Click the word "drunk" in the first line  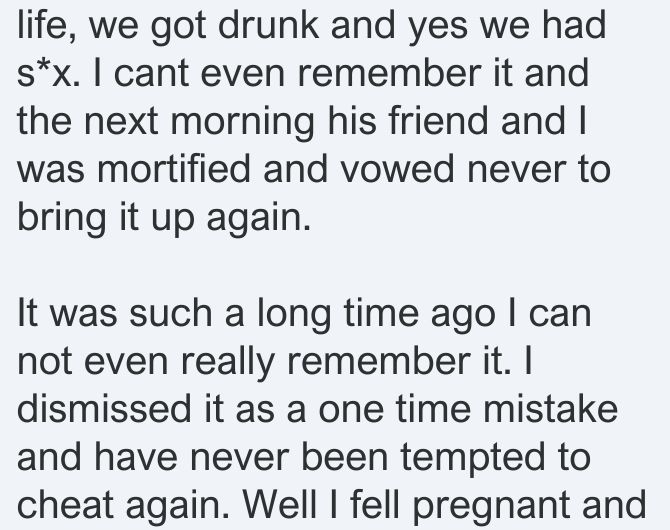point(268,24)
